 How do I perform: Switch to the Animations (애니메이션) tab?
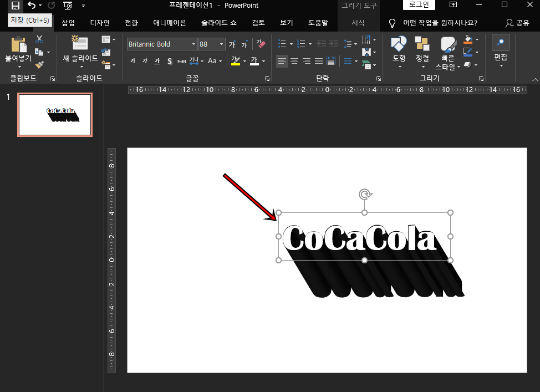170,23
